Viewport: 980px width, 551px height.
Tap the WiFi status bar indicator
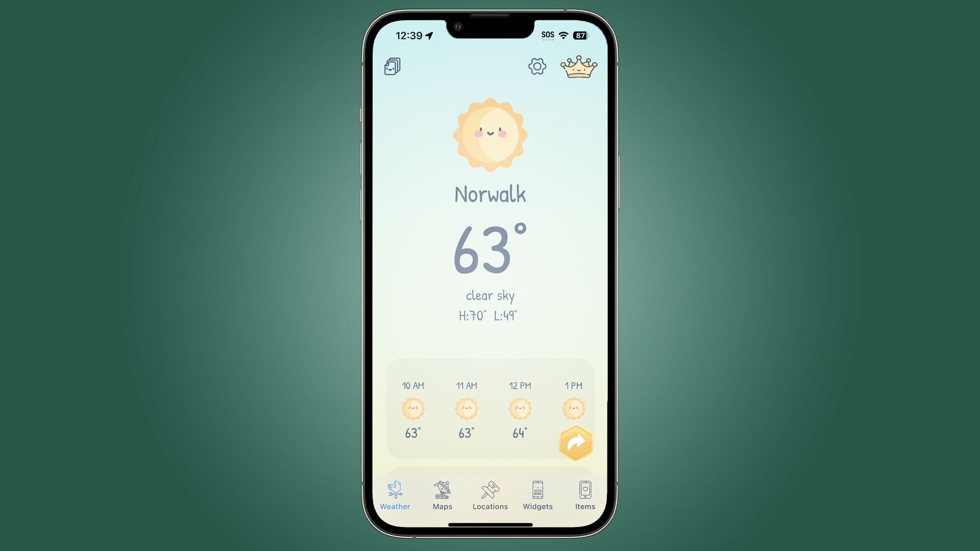pos(565,34)
